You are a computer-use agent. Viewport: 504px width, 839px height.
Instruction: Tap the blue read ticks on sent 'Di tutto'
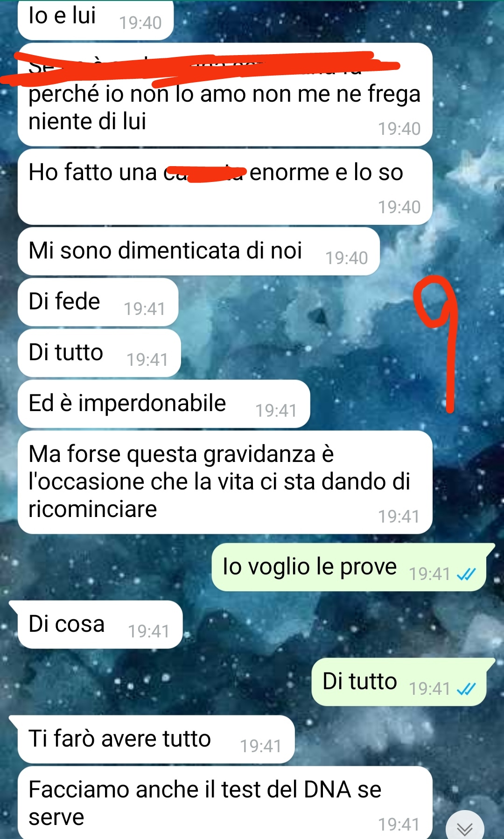tap(466, 689)
